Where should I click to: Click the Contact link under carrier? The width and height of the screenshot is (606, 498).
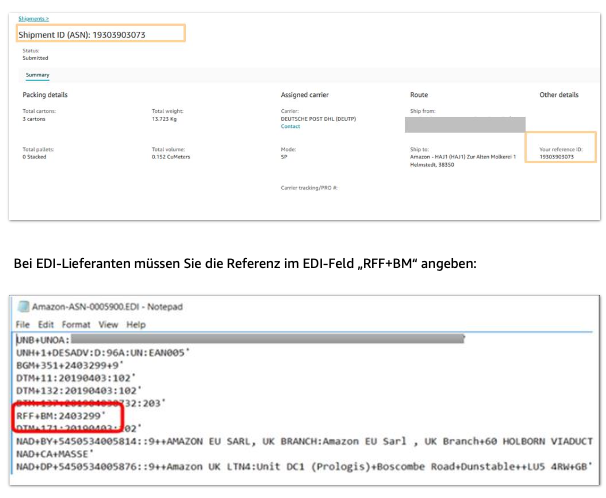(x=290, y=127)
